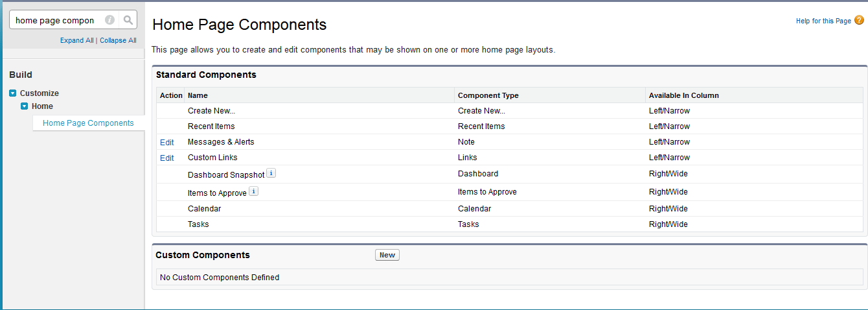Click the Dashboard component type cell
The image size is (868, 310).
click(x=478, y=174)
